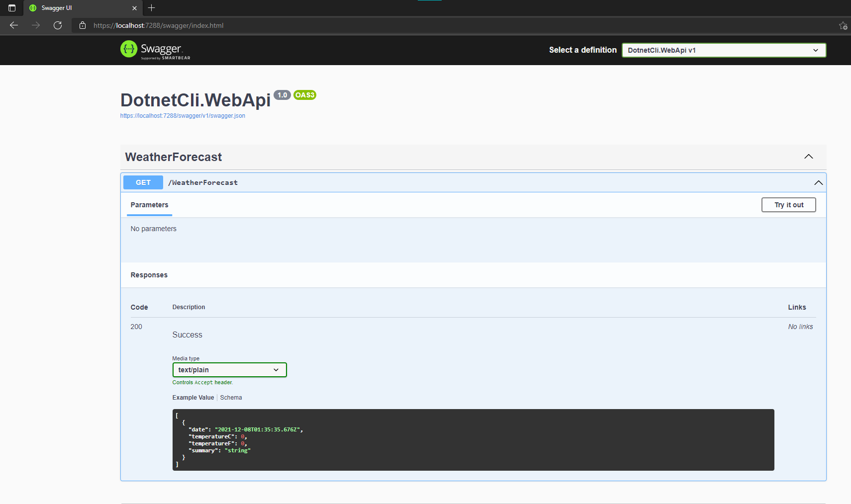Click the GET method badge
The width and height of the screenshot is (851, 504).
click(143, 182)
